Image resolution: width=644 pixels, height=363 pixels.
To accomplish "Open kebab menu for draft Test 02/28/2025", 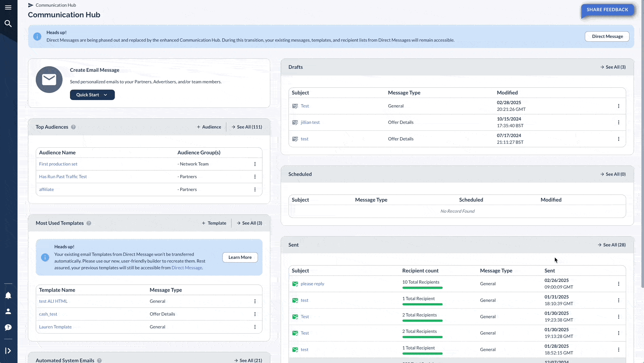I will pyautogui.click(x=619, y=106).
